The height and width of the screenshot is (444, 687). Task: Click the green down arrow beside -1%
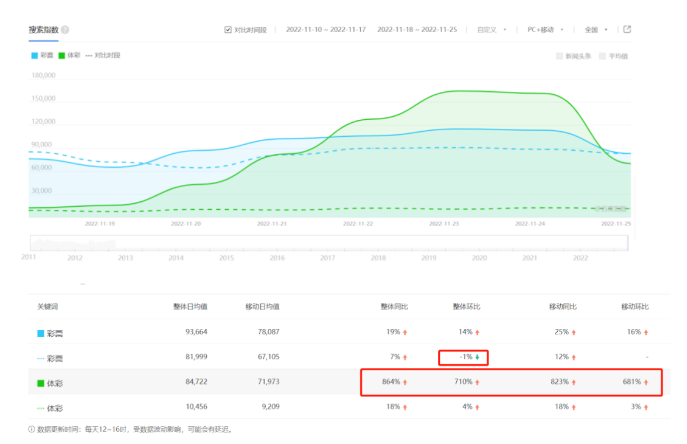477,357
